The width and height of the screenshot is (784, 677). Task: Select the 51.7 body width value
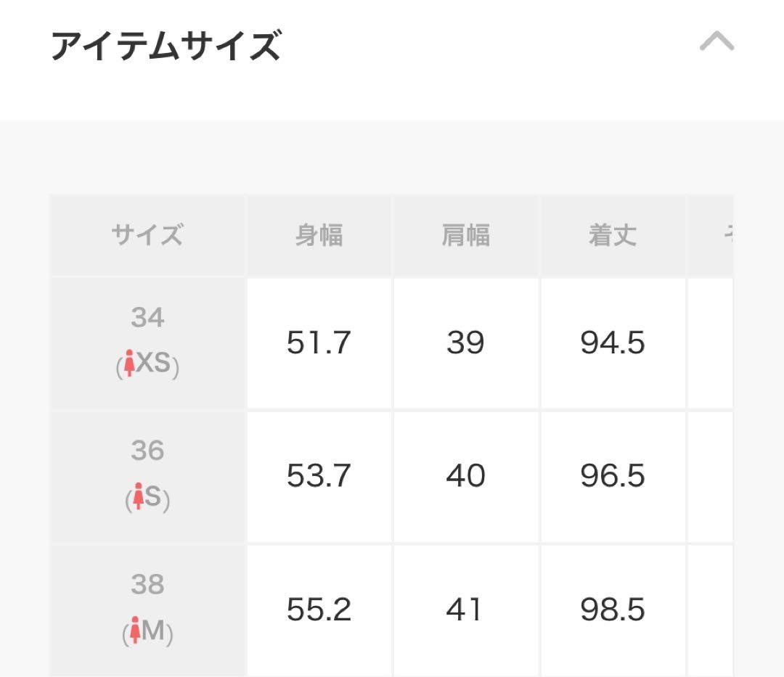[x=320, y=342]
